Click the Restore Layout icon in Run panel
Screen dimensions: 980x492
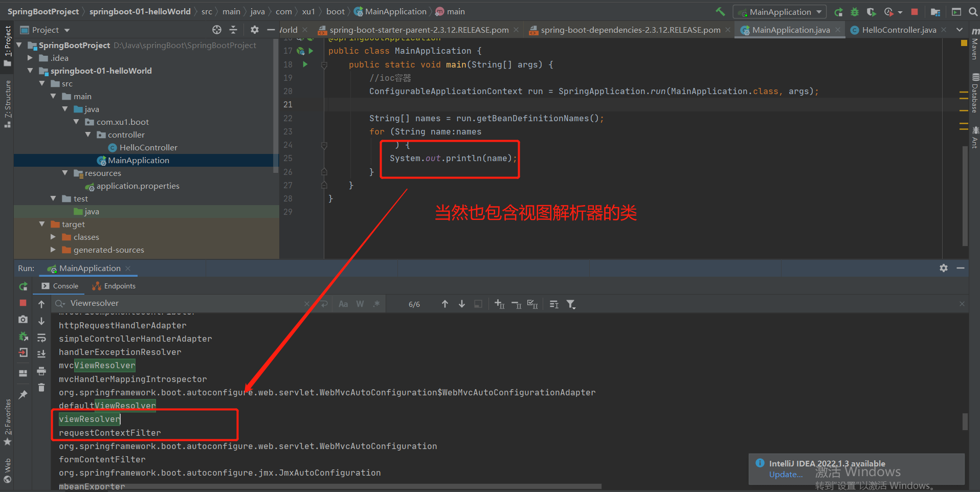[23, 373]
